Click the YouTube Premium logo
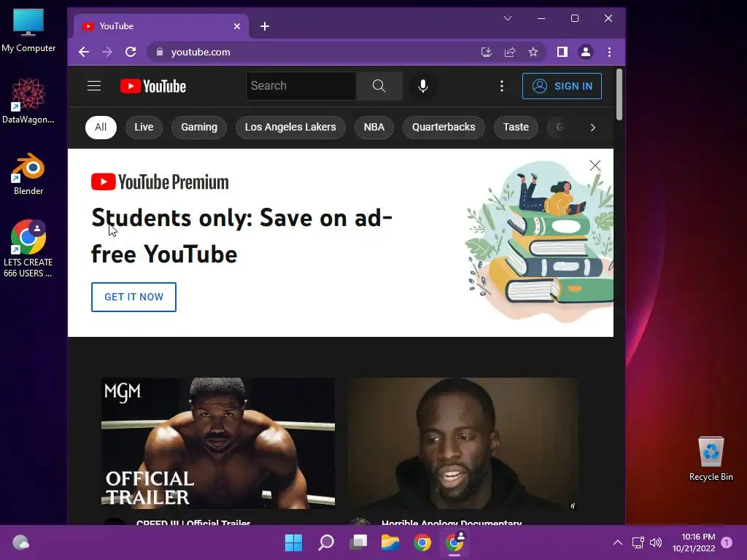This screenshot has width=747, height=560. pyautogui.click(x=160, y=182)
